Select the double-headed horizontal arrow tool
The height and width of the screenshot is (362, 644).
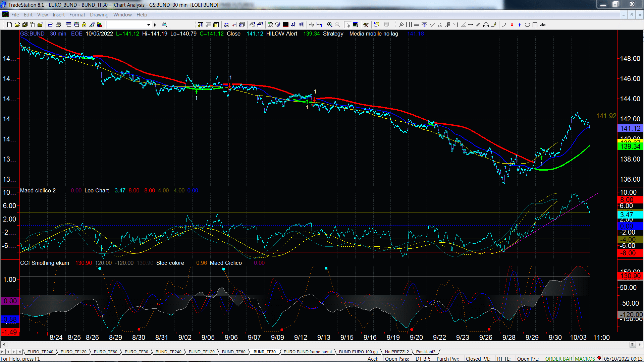[471, 25]
